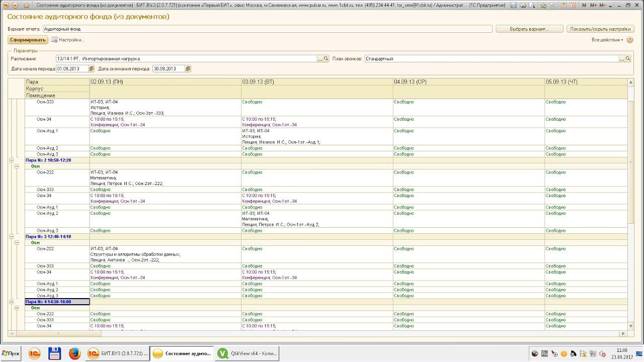The height and width of the screenshot is (362, 644).
Task: Click the vertical scrollbar down arrow
Action: coord(631,326)
